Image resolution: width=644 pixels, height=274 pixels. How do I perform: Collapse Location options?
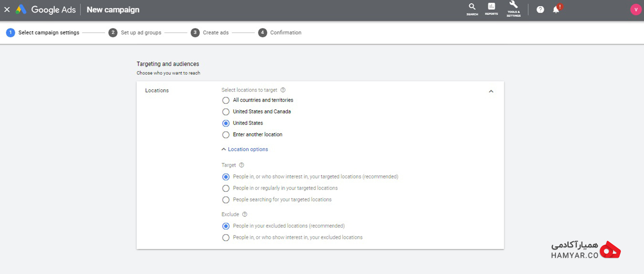245,149
